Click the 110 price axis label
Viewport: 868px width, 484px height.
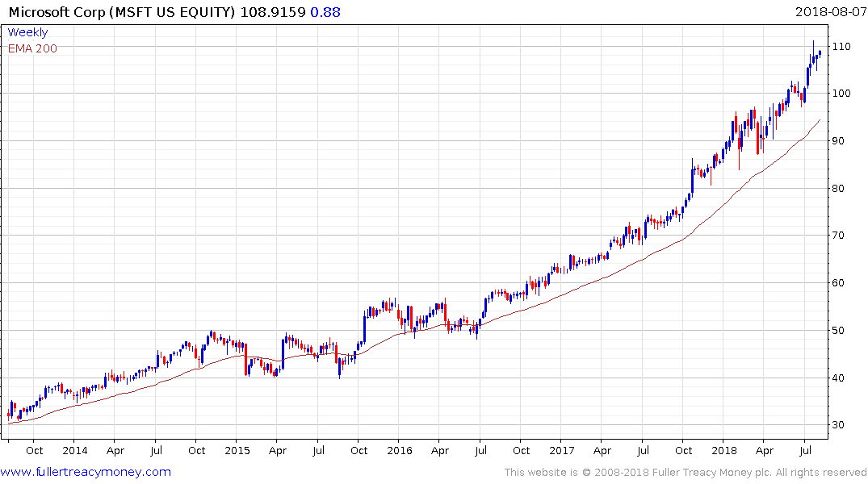pos(841,47)
